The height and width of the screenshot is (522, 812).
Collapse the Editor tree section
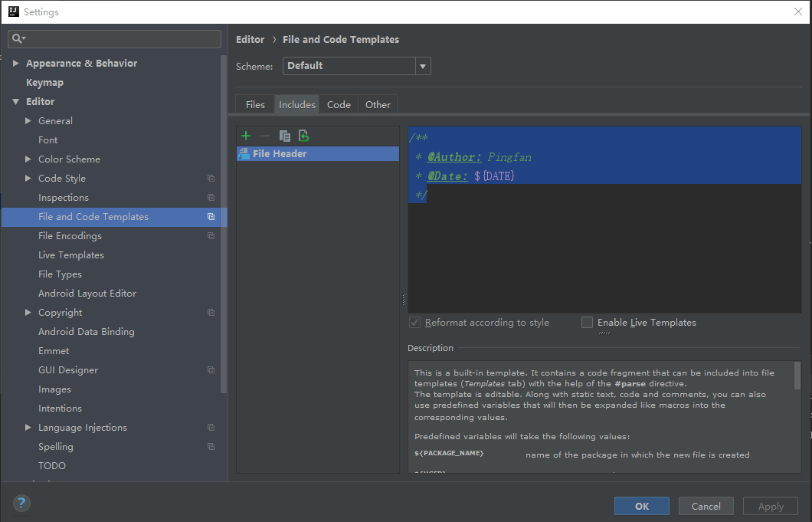[17, 101]
